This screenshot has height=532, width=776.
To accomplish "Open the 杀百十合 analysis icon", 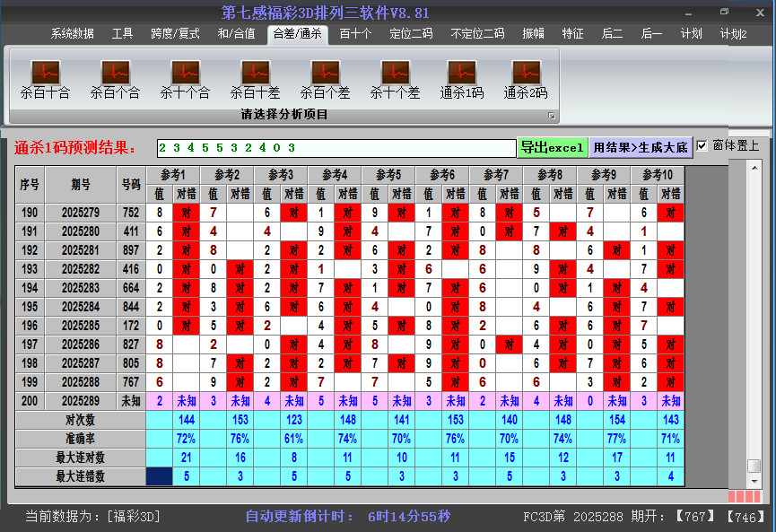I will tap(45, 74).
